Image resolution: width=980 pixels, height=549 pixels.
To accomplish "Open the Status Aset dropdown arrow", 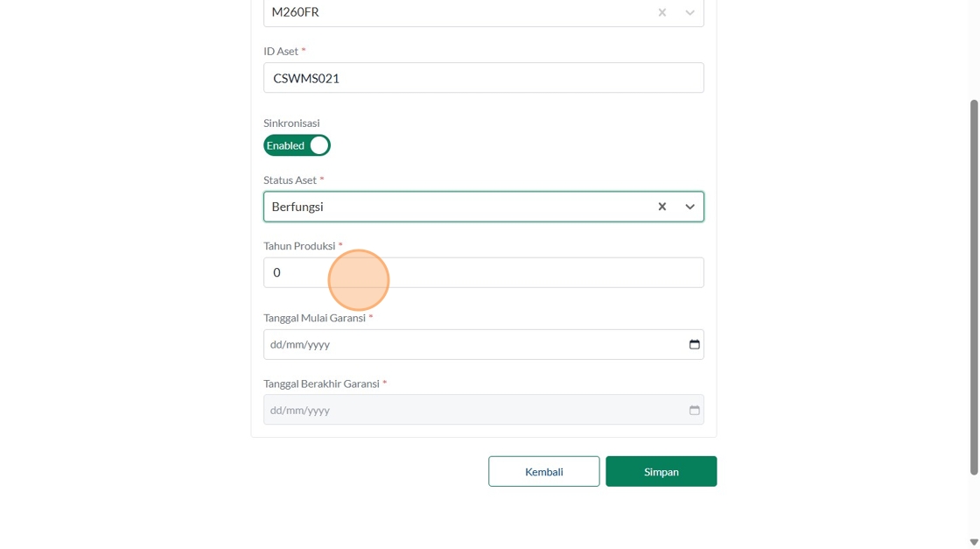I will click(x=689, y=207).
